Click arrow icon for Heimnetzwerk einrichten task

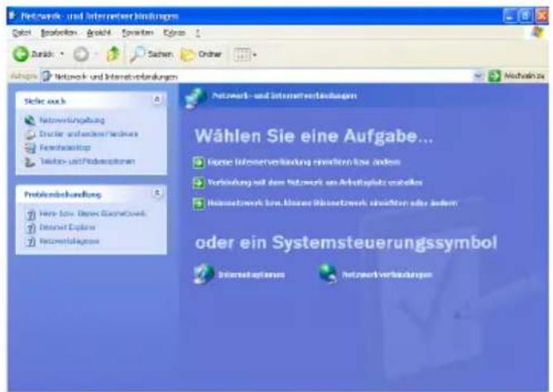coord(199,203)
